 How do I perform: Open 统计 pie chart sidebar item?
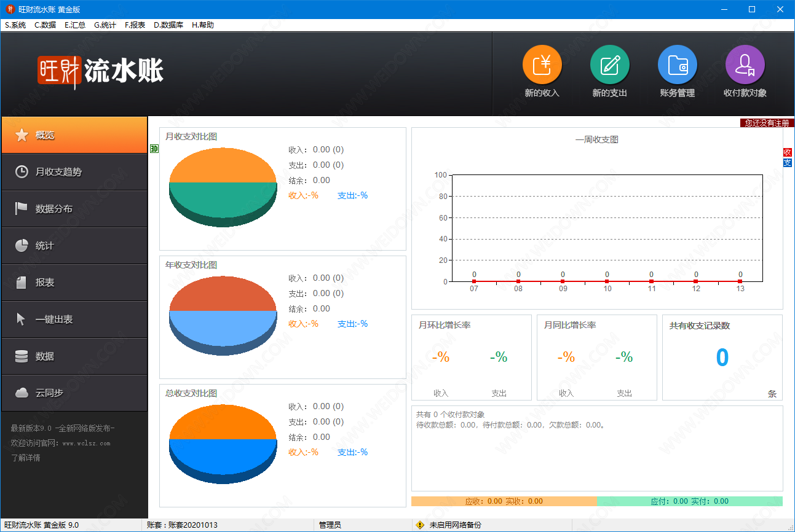click(x=74, y=246)
